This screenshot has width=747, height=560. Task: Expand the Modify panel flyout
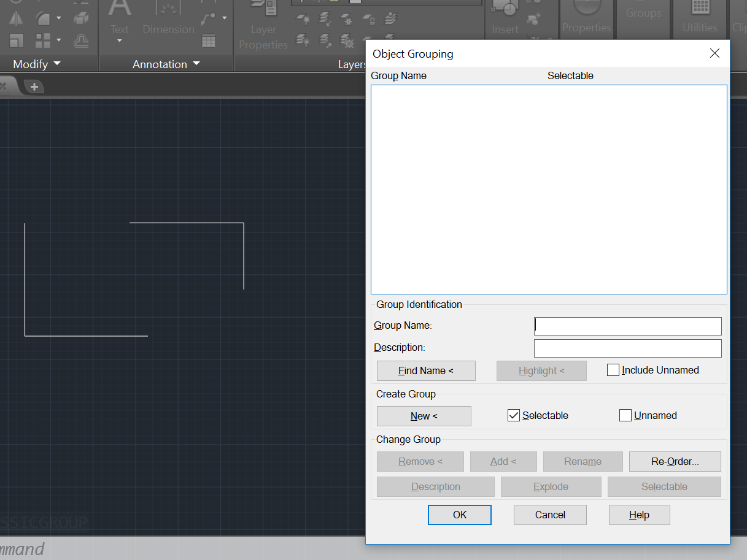click(37, 64)
